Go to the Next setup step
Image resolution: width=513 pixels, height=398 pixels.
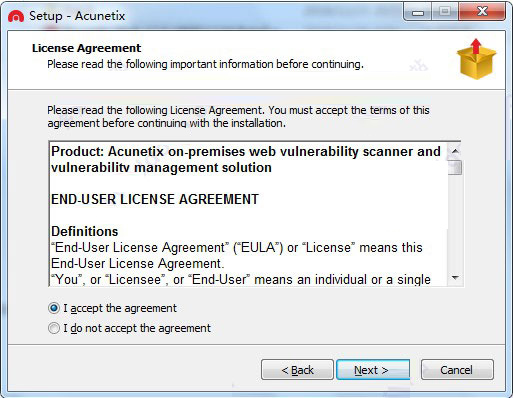click(x=373, y=370)
